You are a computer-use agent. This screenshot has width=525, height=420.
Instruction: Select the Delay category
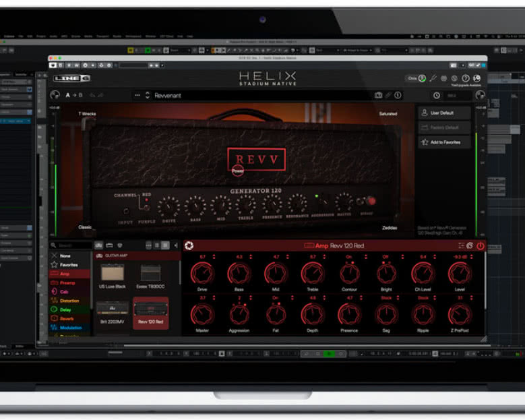pos(69,310)
